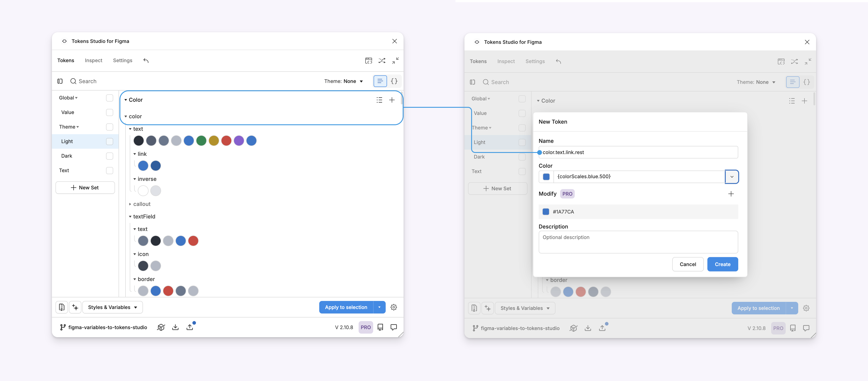Click the blue color swatch next to colorScales.blue.500
Image resolution: width=868 pixels, height=381 pixels.
tap(546, 176)
